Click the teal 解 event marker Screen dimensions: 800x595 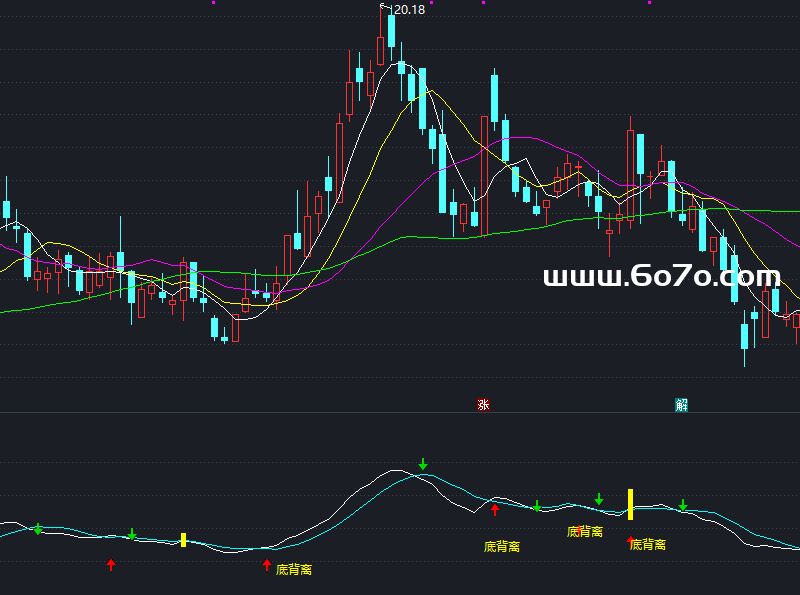(x=681, y=405)
